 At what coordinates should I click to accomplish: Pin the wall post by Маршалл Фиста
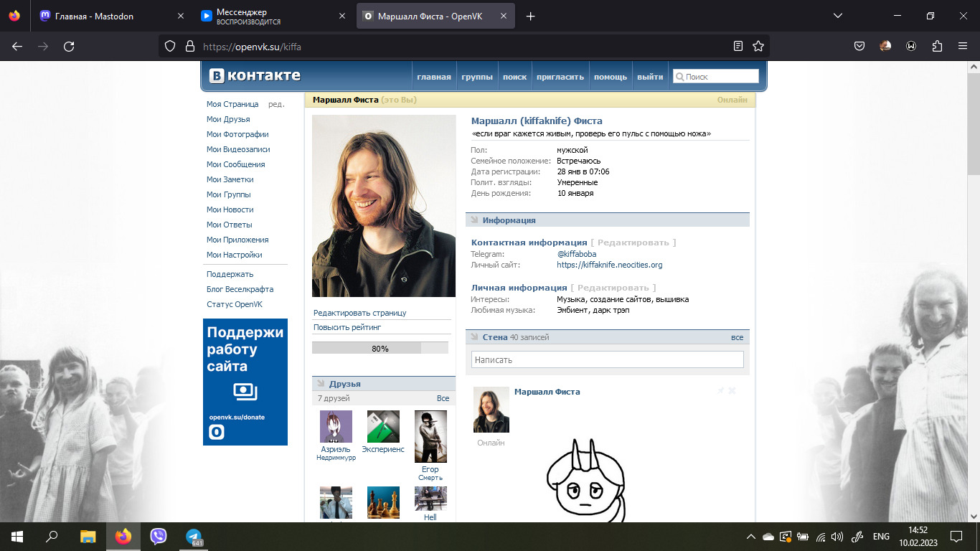tap(720, 391)
